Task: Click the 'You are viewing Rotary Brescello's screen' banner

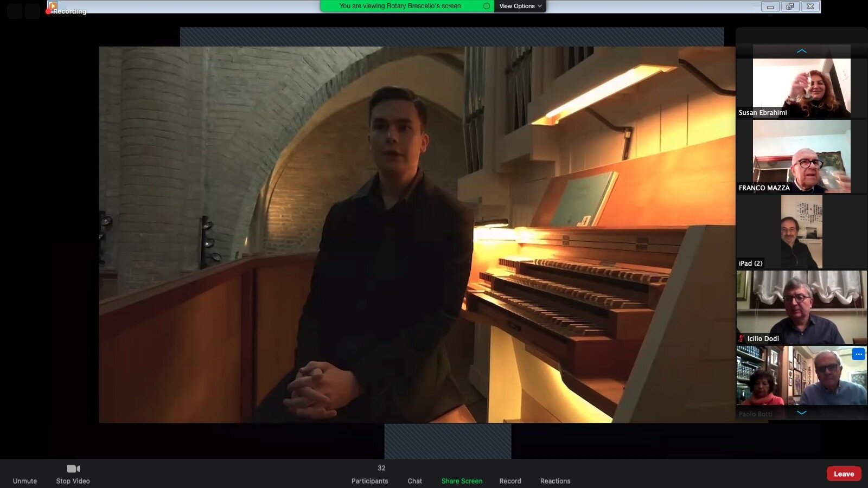Action: (400, 6)
